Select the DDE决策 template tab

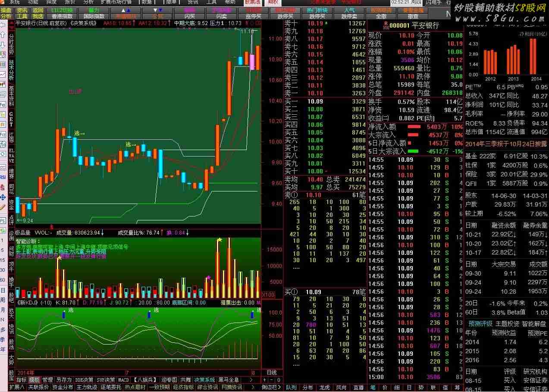point(84,380)
